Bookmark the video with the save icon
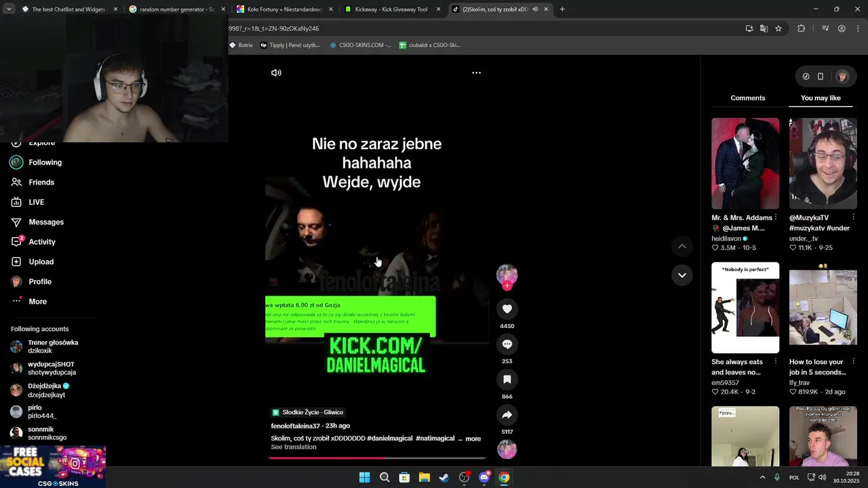 coord(507,380)
